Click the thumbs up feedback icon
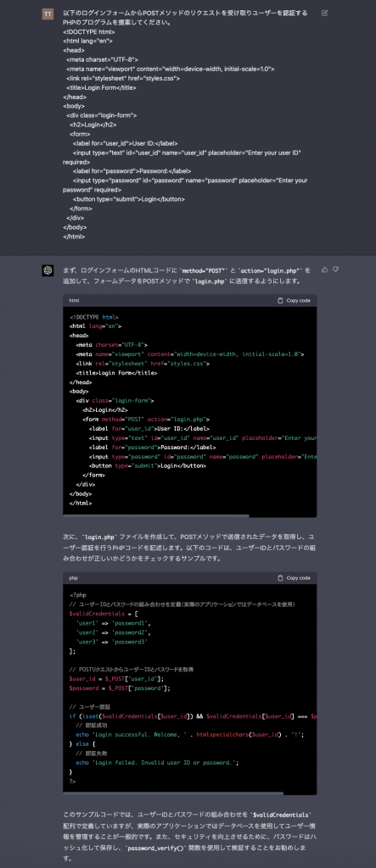 pos(324,270)
